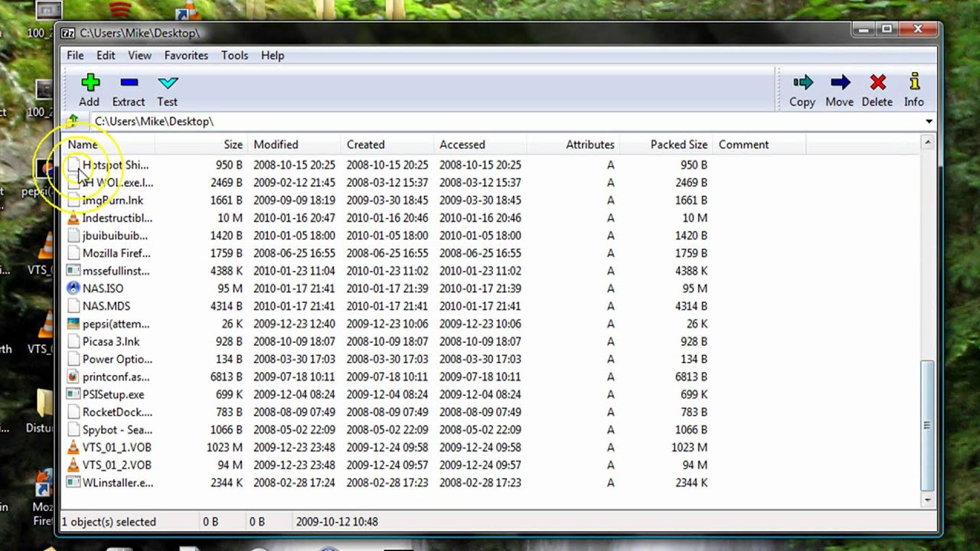
Task: Click the status bar date 2009-10-12 10:48
Action: pyautogui.click(x=336, y=522)
